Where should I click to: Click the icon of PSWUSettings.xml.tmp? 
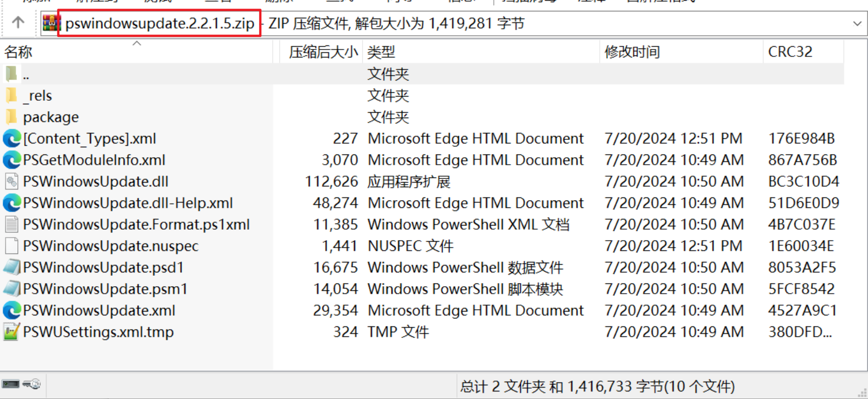[x=12, y=332]
